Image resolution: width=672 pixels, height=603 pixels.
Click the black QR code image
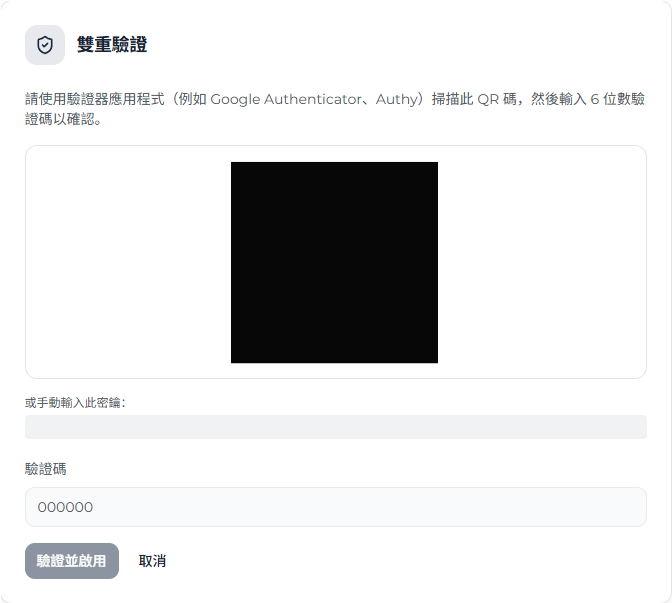point(334,262)
